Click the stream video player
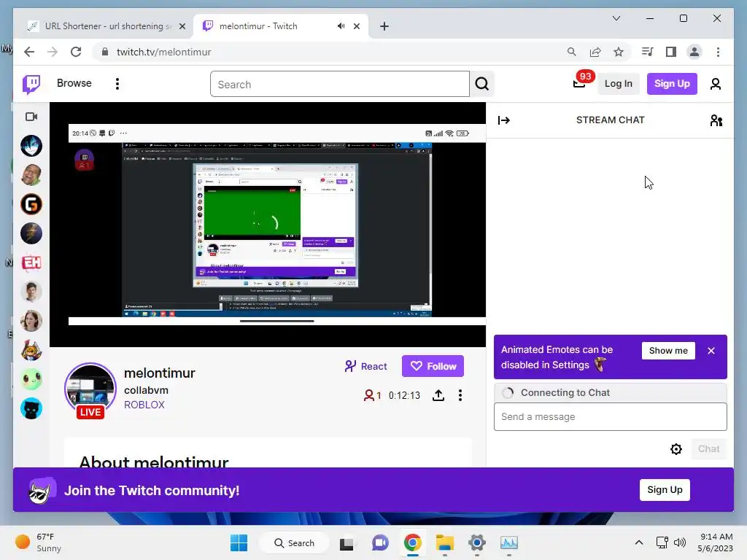Image resolution: width=747 pixels, height=560 pixels. click(268, 225)
